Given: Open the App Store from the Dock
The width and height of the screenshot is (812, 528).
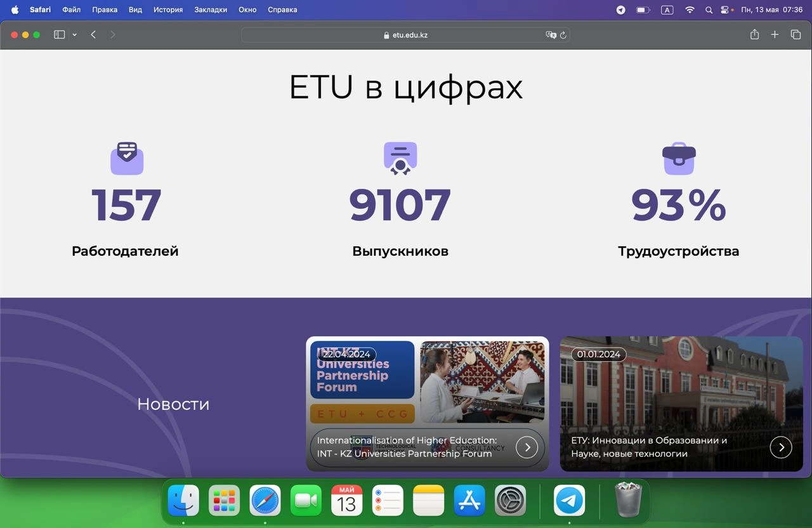Looking at the screenshot, I should point(469,501).
